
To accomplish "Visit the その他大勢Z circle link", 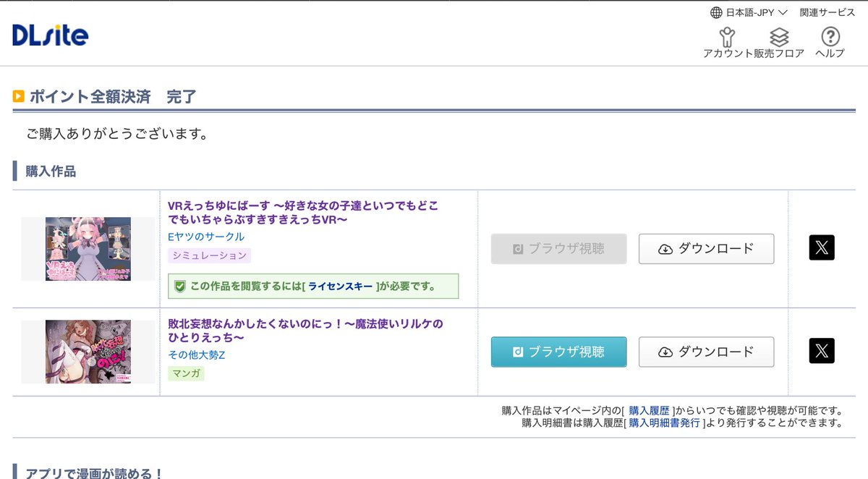I will (x=197, y=355).
